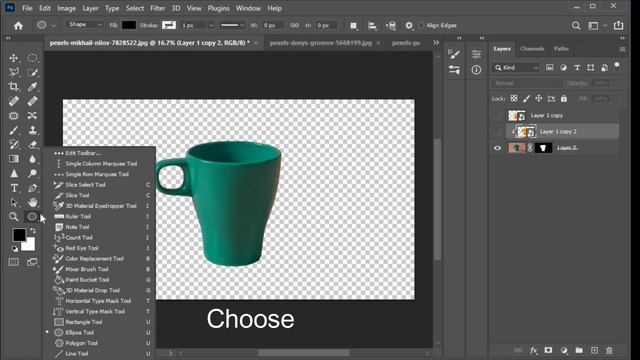
Task: Open tool preset picker arrow
Action: 53,26
